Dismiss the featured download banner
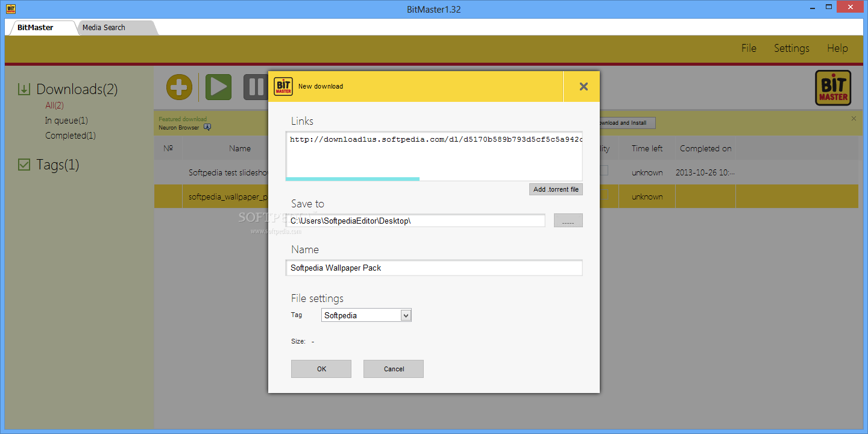This screenshot has height=434, width=868. 854,119
